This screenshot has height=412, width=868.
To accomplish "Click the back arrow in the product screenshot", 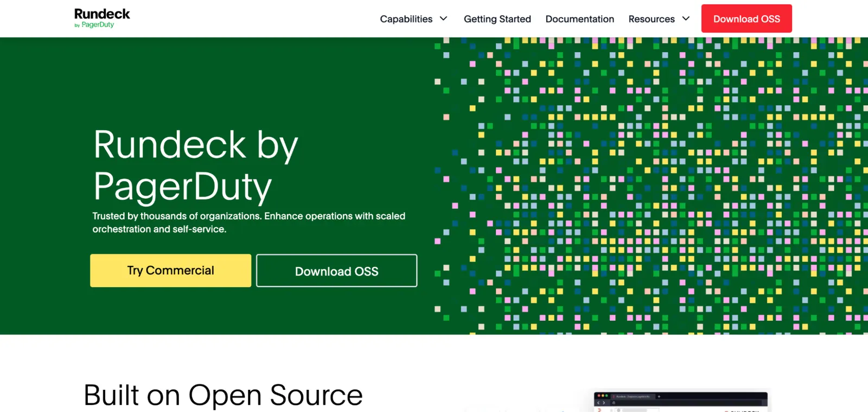I will click(598, 403).
